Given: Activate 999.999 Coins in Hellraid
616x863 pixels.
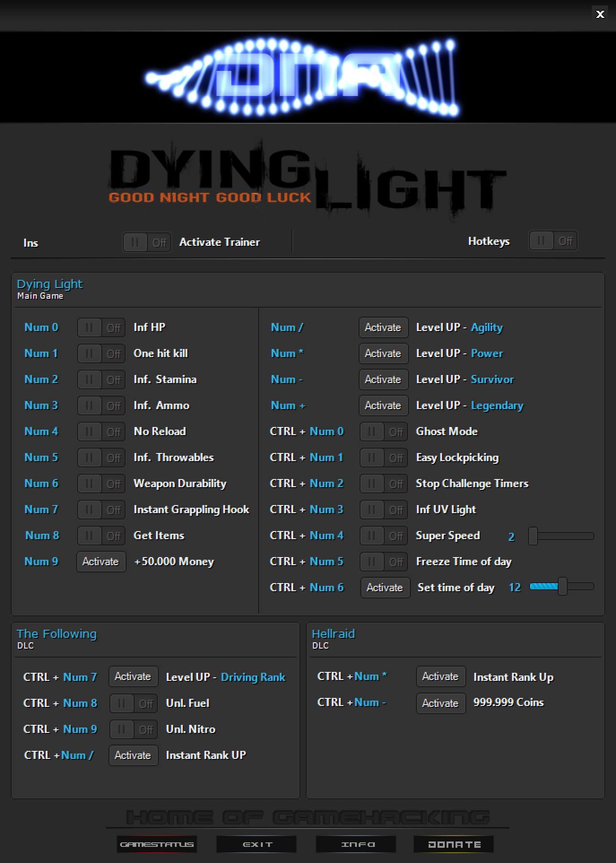Looking at the screenshot, I should [441, 703].
